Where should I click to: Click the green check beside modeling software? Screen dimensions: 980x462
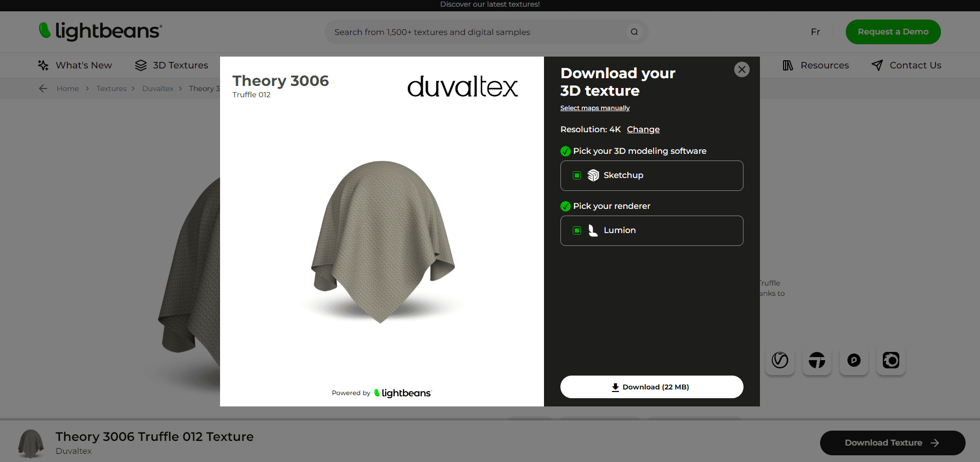[566, 151]
